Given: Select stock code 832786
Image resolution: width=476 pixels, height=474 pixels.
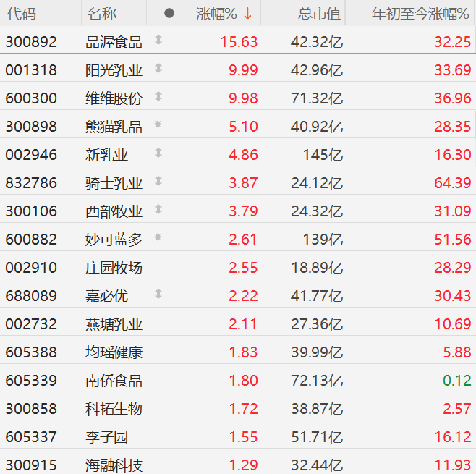Looking at the screenshot, I should [31, 183].
